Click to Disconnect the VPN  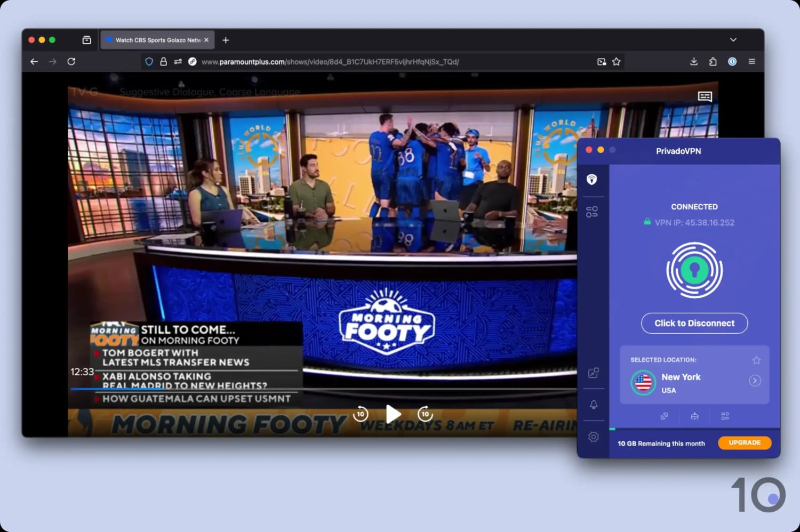click(694, 324)
